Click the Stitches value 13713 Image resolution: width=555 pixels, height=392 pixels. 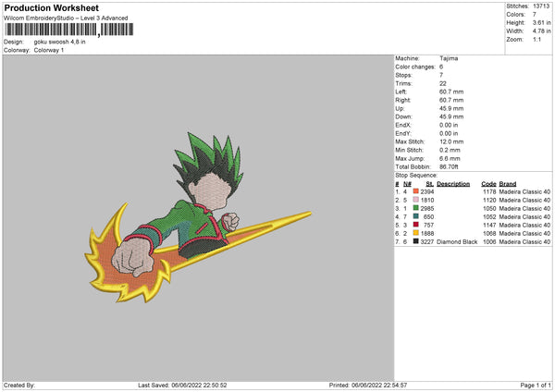click(541, 6)
